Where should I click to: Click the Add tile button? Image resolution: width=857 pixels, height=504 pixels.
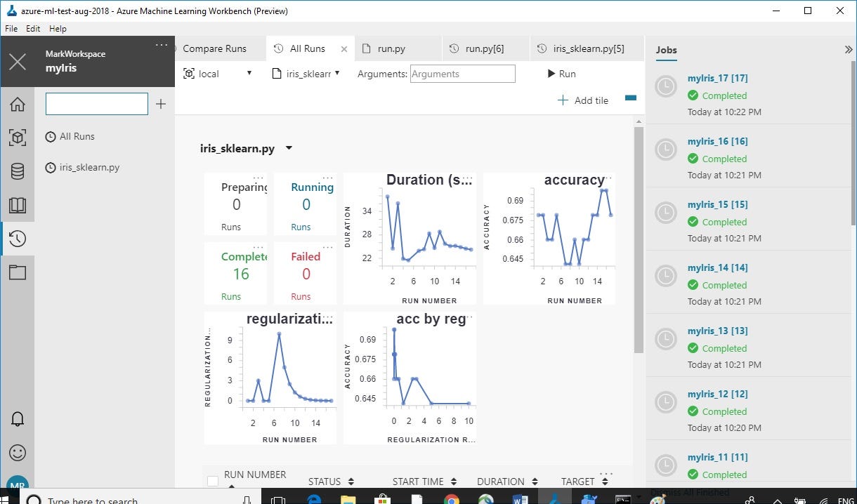583,100
